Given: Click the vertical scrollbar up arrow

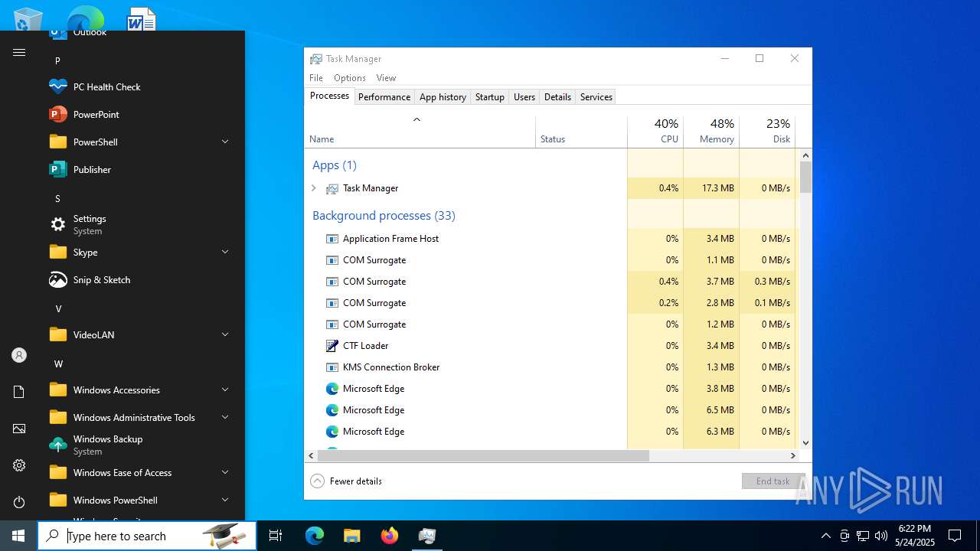Looking at the screenshot, I should [x=805, y=155].
